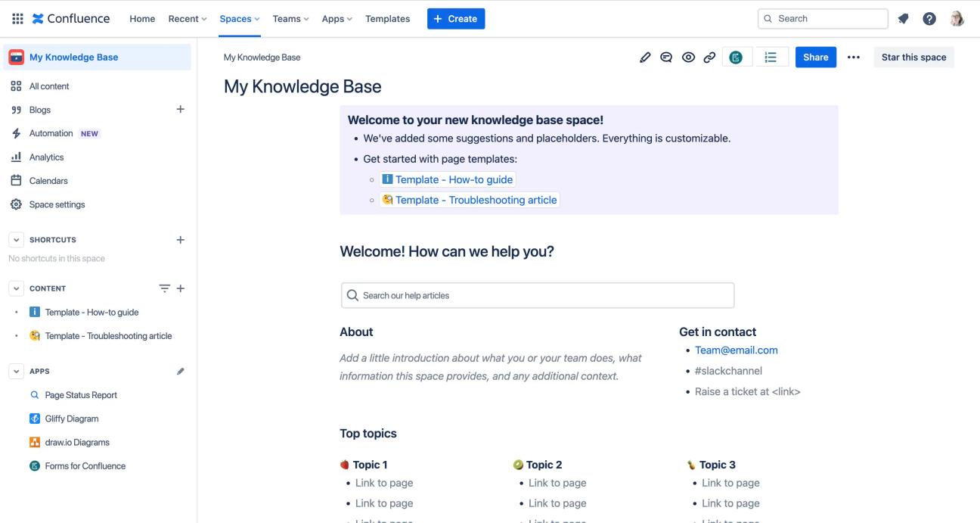Open the page outline list icon
Viewport: 980px width, 523px height.
click(x=771, y=57)
